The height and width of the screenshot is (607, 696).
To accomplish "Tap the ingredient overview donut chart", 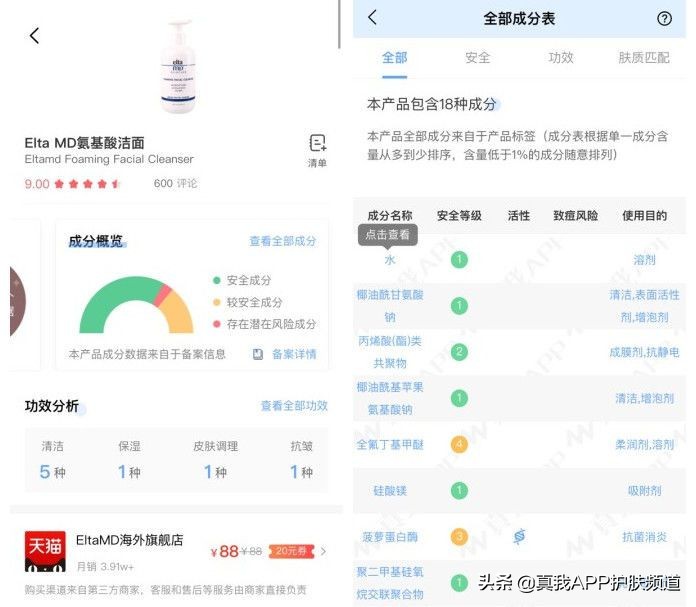I will tap(136, 305).
